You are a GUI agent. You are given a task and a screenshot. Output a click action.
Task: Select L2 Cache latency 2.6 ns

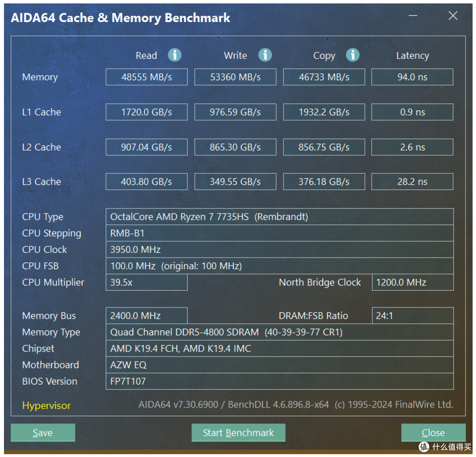[x=412, y=147]
